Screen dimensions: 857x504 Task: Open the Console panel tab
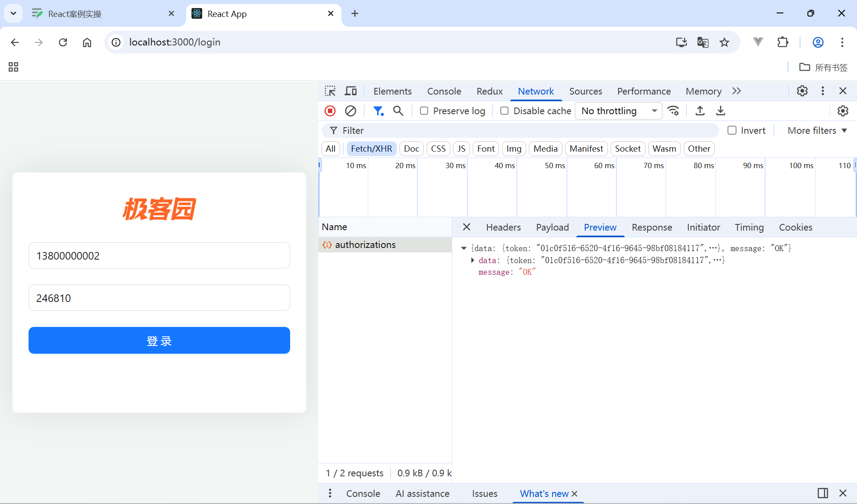444,91
